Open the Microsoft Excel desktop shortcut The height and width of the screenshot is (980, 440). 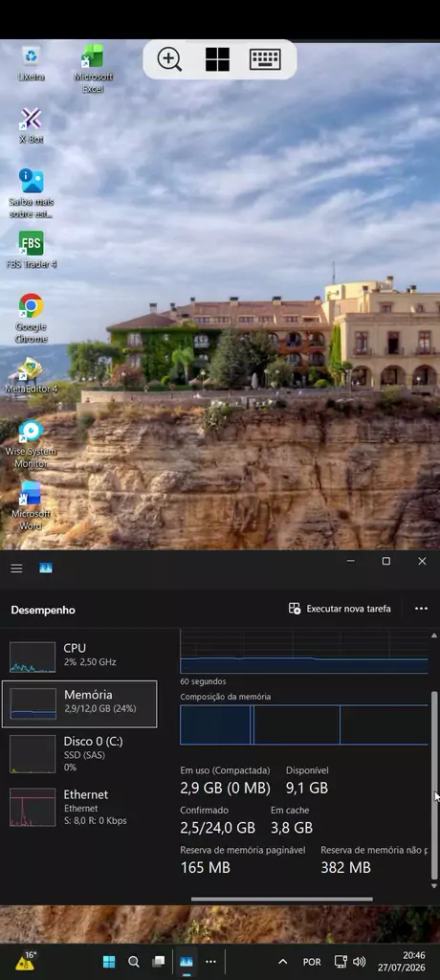point(93,68)
